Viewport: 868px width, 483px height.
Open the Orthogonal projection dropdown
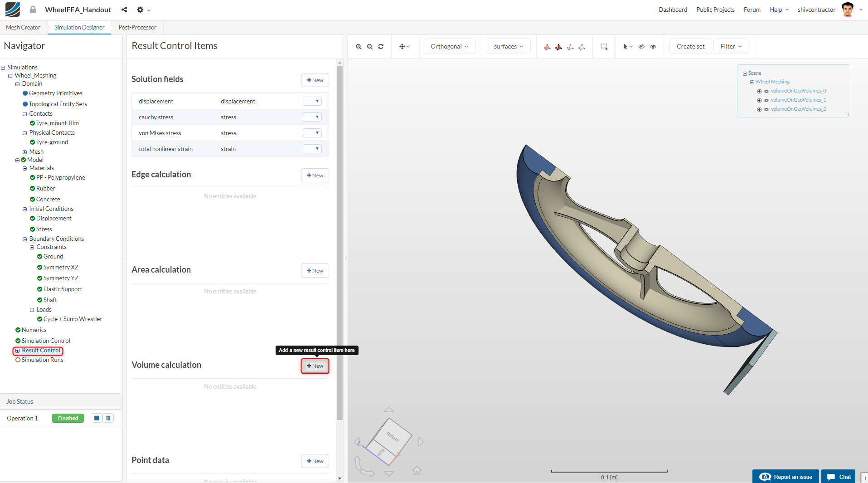click(x=449, y=46)
